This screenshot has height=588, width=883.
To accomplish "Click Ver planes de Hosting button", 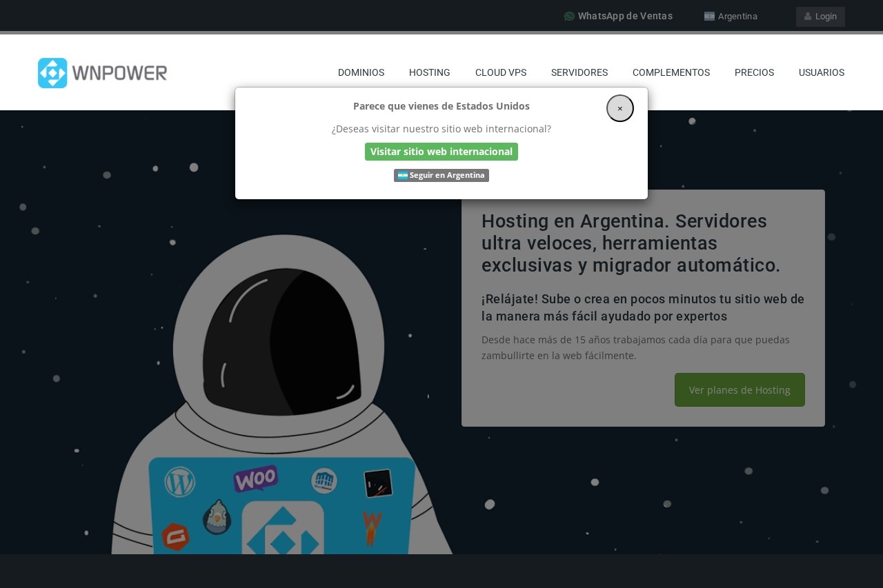I will pos(739,390).
